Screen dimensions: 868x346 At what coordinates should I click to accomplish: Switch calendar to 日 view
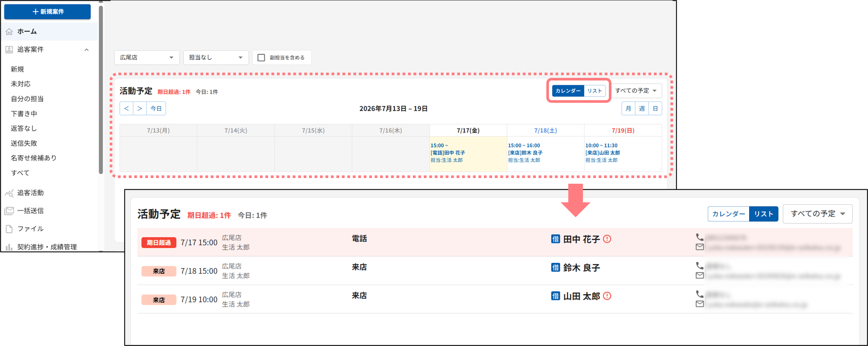[x=655, y=108]
